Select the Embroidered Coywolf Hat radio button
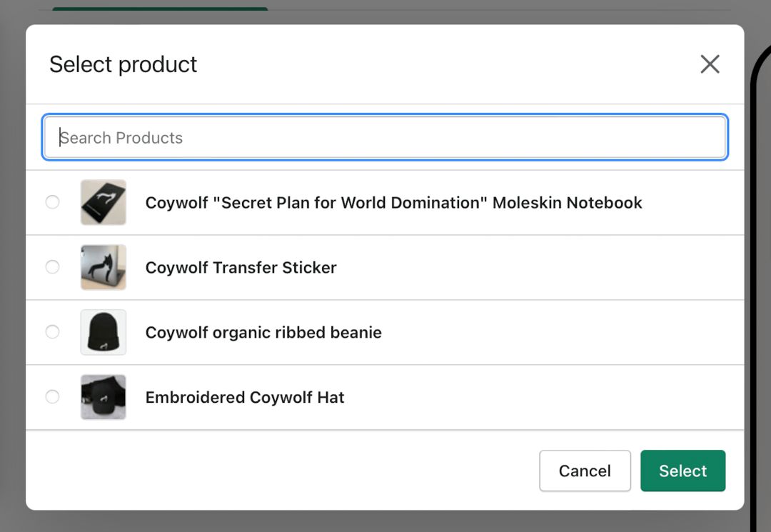This screenshot has width=771, height=532. [52, 396]
